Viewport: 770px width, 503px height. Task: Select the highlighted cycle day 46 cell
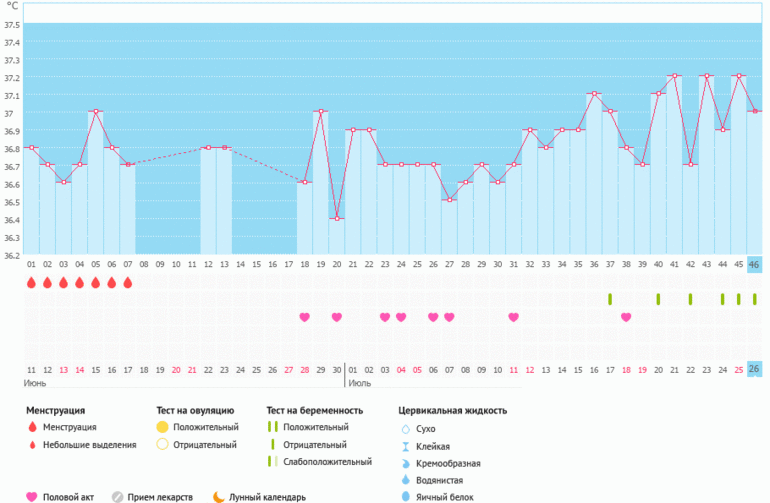point(754,265)
